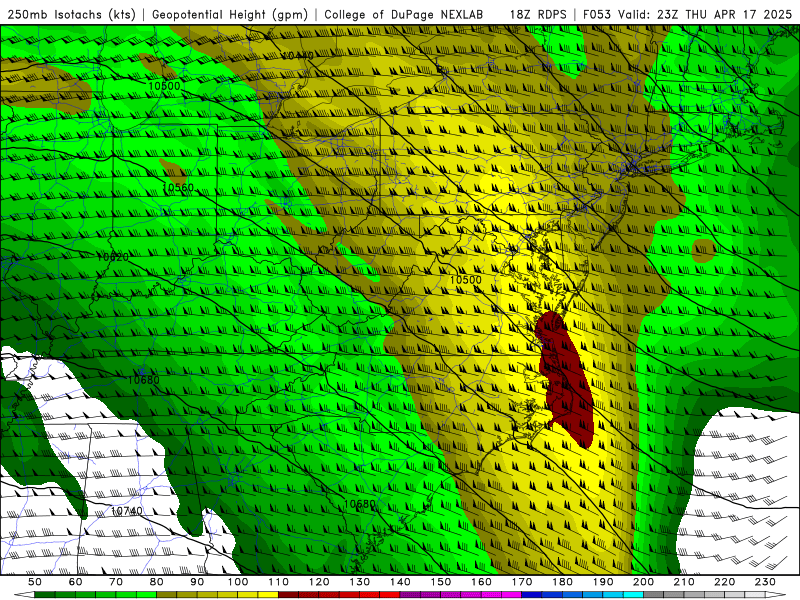Click the colorbar value 210
The height and width of the screenshot is (600, 800).
pos(684,582)
